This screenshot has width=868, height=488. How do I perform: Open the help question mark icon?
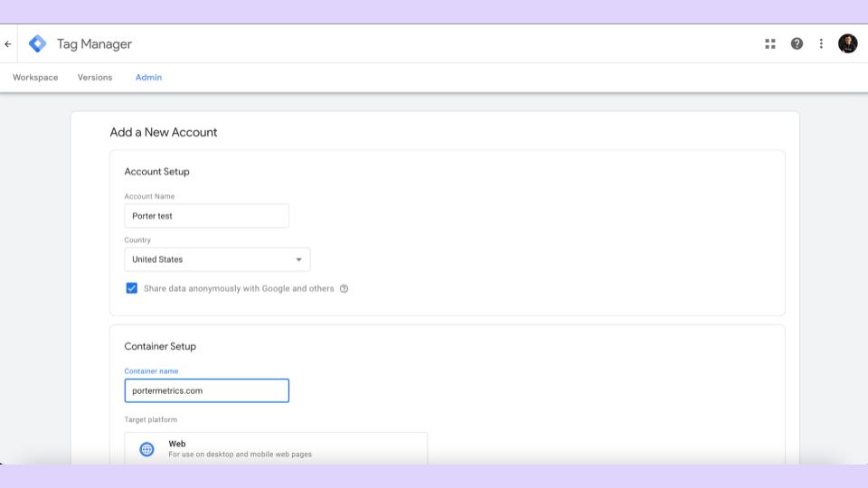pyautogui.click(x=797, y=43)
